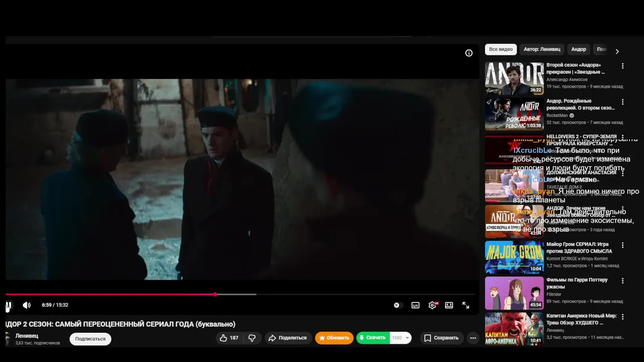Open the Ленивец channel avatar

point(7,339)
